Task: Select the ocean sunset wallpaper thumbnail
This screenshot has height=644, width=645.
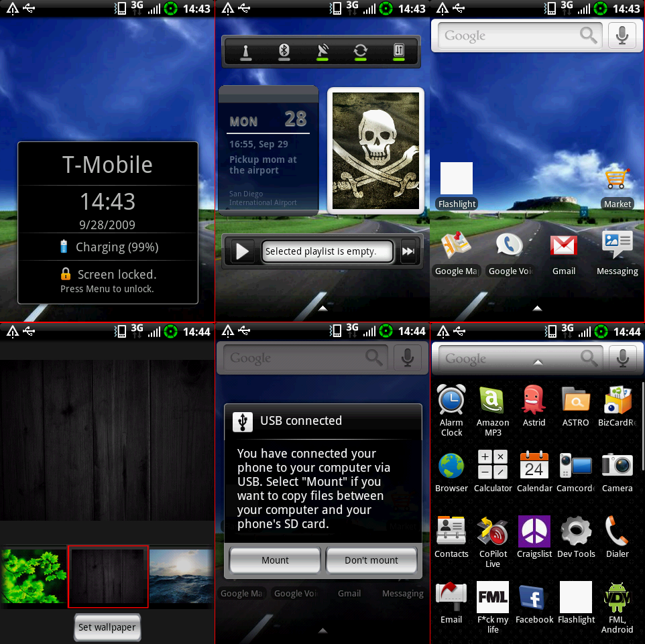Action: pyautogui.click(x=182, y=576)
